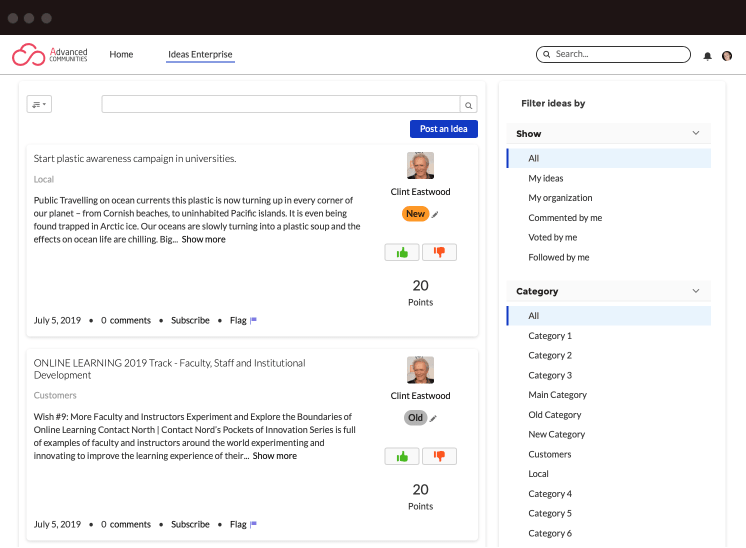Upvote the plastic awareness campaign idea
The image size is (746, 548).
(x=402, y=252)
